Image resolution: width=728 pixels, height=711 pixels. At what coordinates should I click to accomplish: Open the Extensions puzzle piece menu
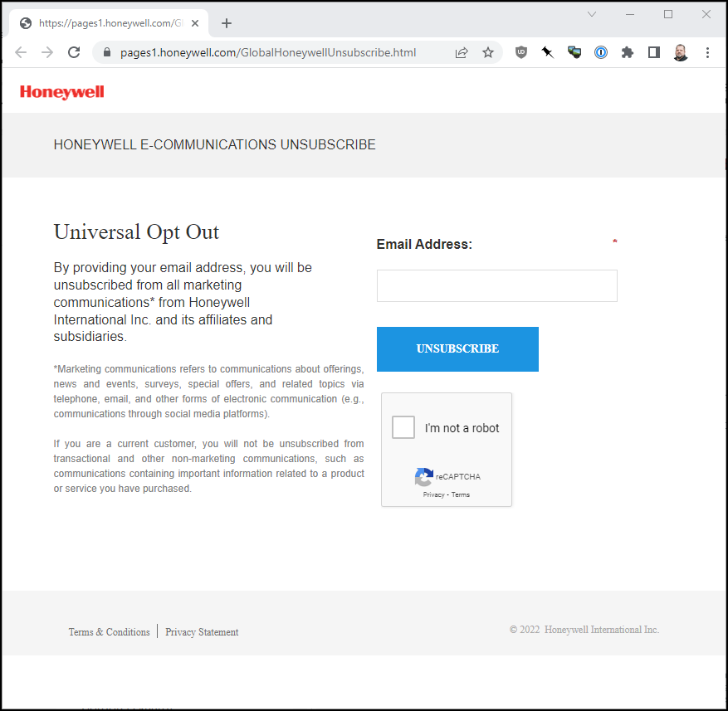point(628,52)
